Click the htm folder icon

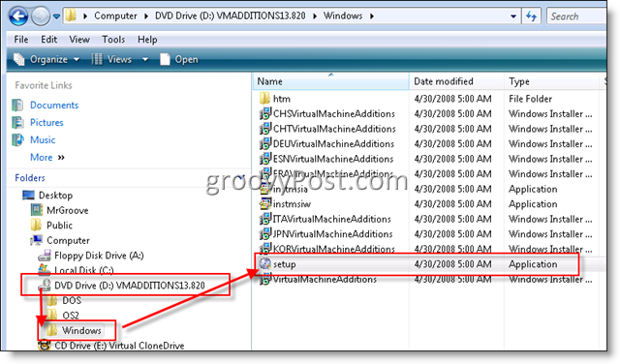click(x=264, y=99)
